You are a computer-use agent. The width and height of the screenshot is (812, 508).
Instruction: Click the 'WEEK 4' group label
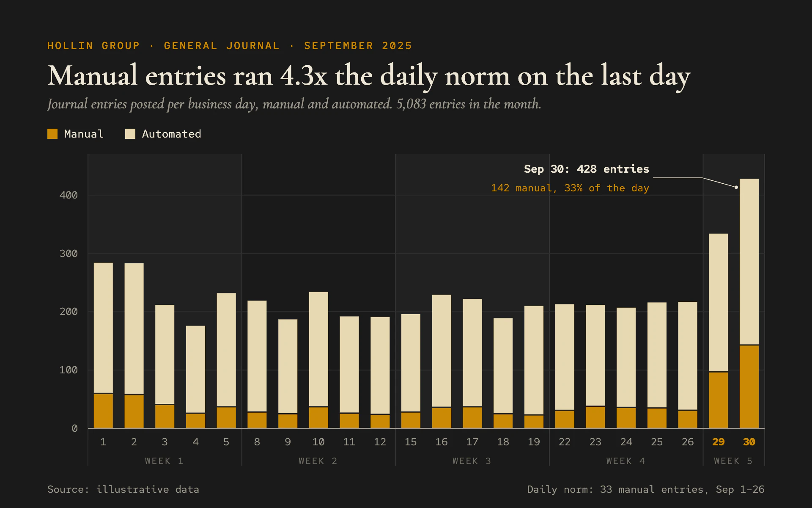(x=626, y=461)
